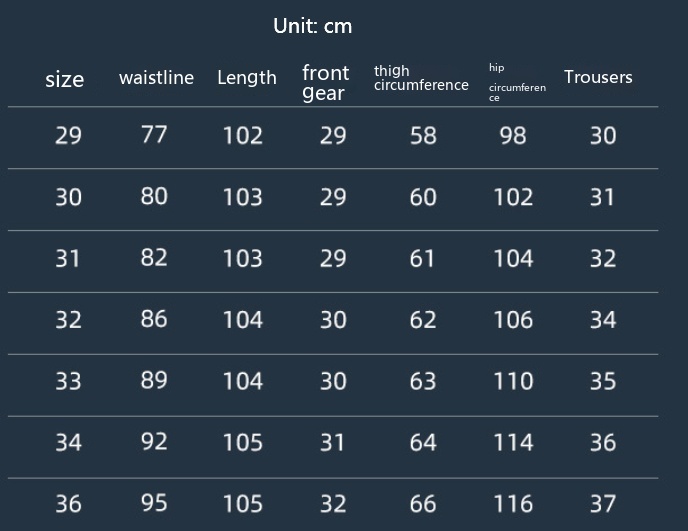Select the size 30 row label
Viewport: 688px width, 531px height.
[68, 197]
